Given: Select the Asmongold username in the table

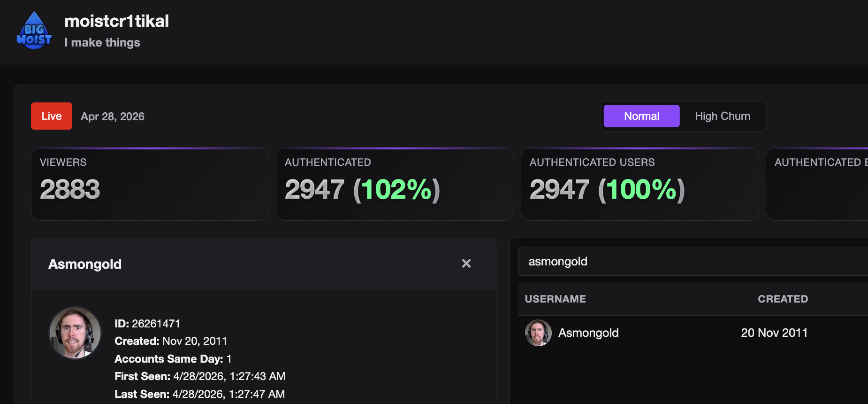Looking at the screenshot, I should [x=588, y=333].
